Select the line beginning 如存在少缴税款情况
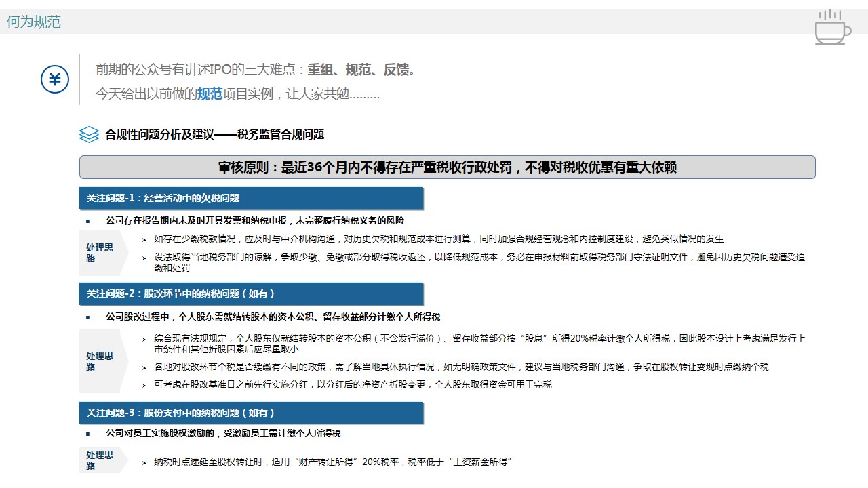The height and width of the screenshot is (488, 868). coord(439,239)
